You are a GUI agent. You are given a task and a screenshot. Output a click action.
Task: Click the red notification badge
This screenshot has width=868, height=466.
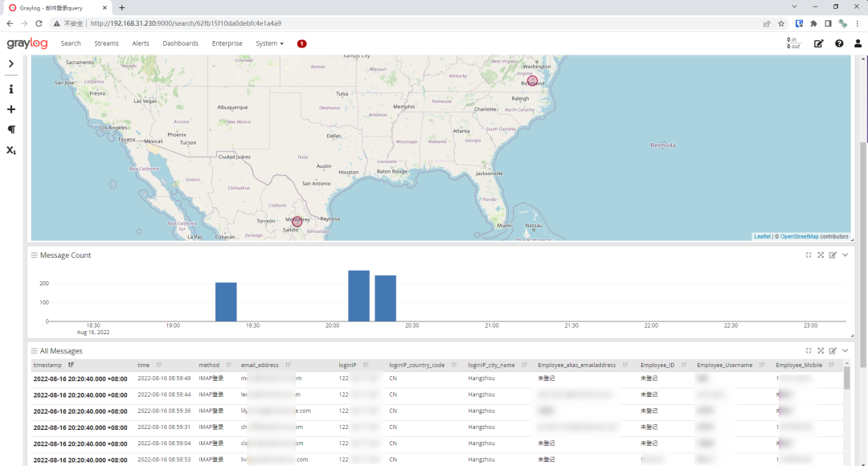(301, 43)
